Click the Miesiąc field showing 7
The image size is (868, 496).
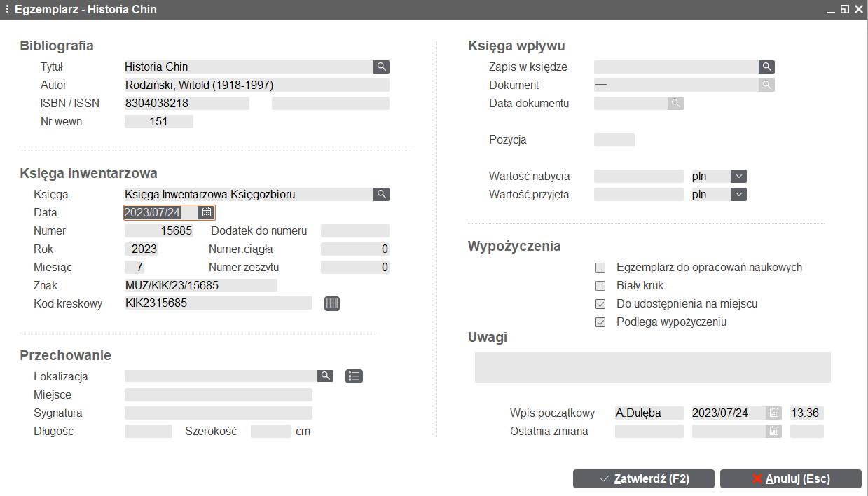[135, 267]
